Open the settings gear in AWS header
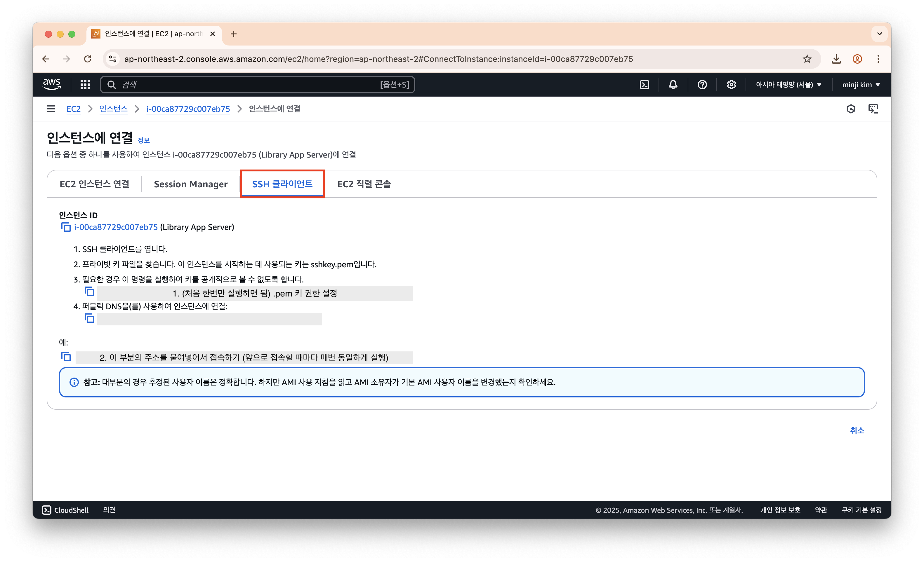Image resolution: width=924 pixels, height=562 pixels. click(x=731, y=85)
